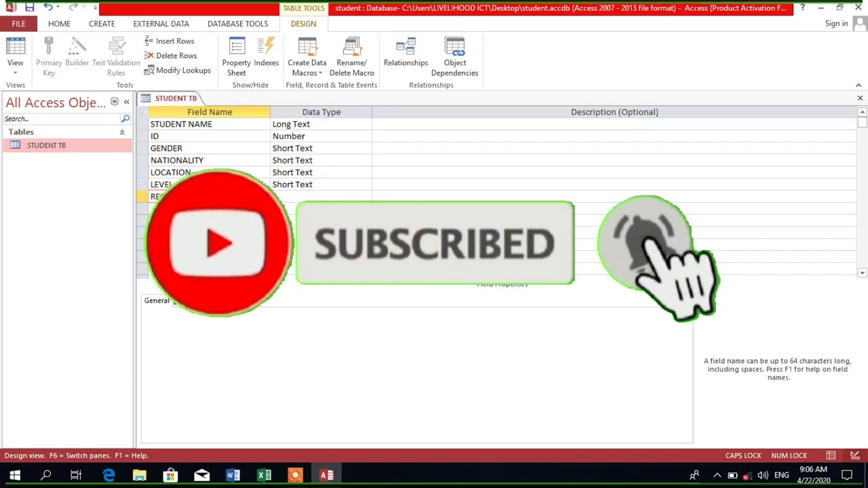Open Microsoft Edge from taskbar
Screen dimensions: 868x488
click(108, 475)
